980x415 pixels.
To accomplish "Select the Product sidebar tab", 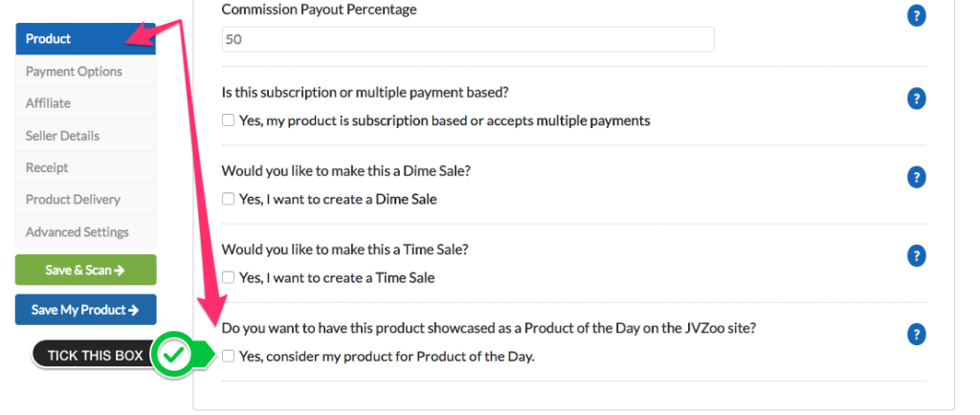I will [x=85, y=38].
